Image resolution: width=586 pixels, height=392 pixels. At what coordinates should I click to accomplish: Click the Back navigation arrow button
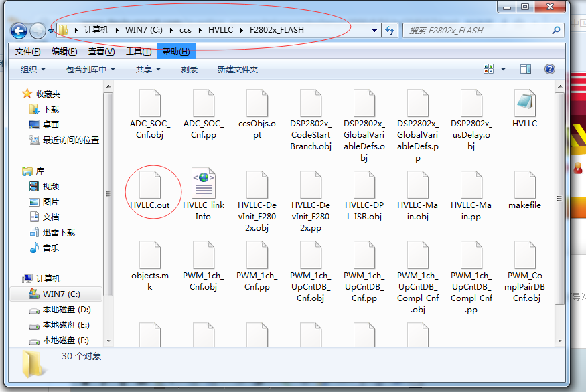(x=19, y=31)
